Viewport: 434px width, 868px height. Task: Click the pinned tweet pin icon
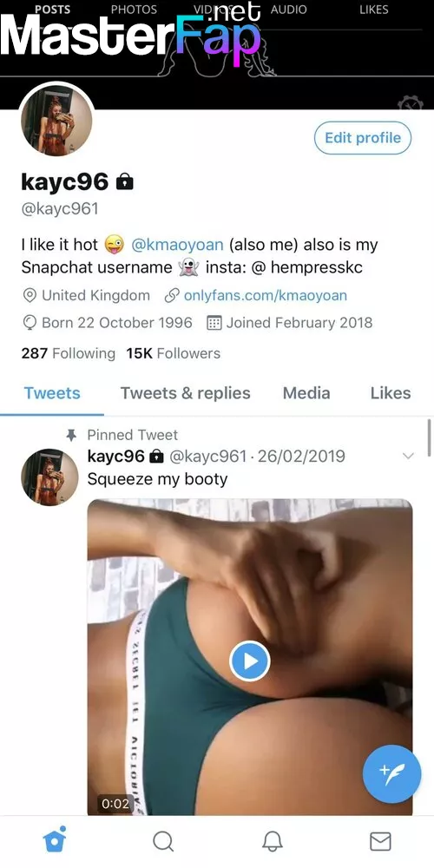pyautogui.click(x=70, y=436)
